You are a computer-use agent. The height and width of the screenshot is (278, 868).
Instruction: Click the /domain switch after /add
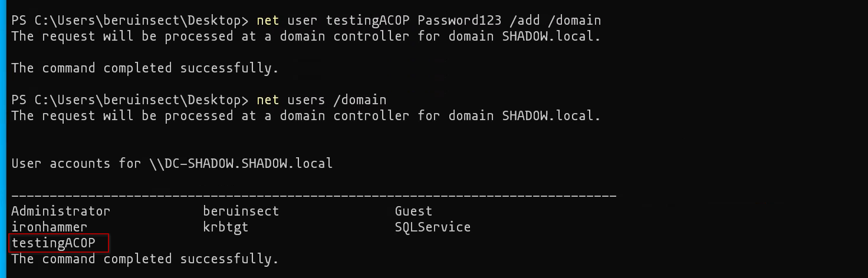tap(574, 21)
